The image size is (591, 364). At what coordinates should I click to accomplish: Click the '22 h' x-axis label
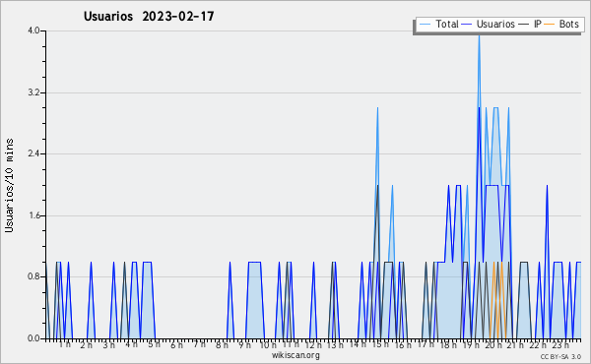[538, 345]
